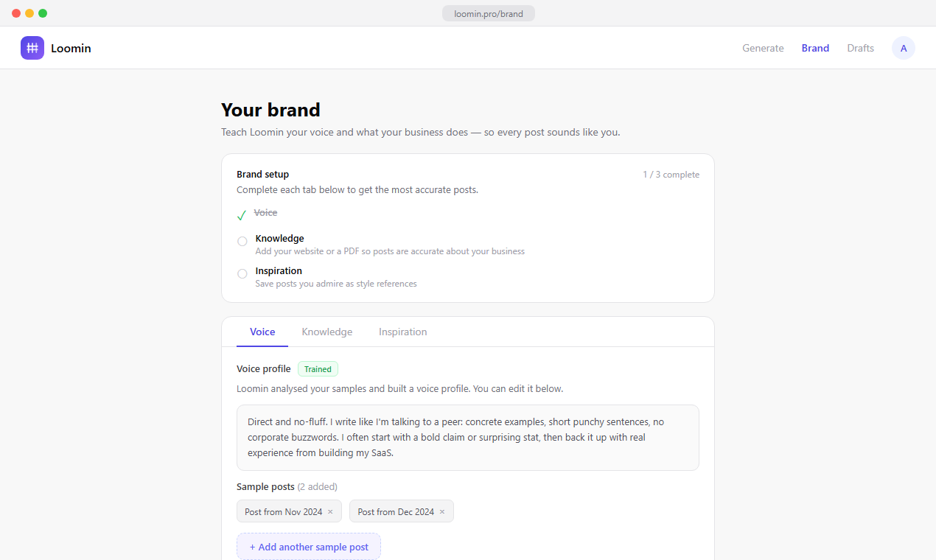
Task: Go to the Generate page
Action: [x=763, y=48]
